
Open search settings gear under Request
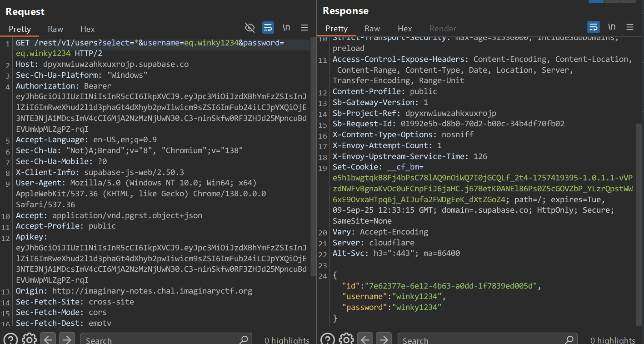tap(30, 339)
